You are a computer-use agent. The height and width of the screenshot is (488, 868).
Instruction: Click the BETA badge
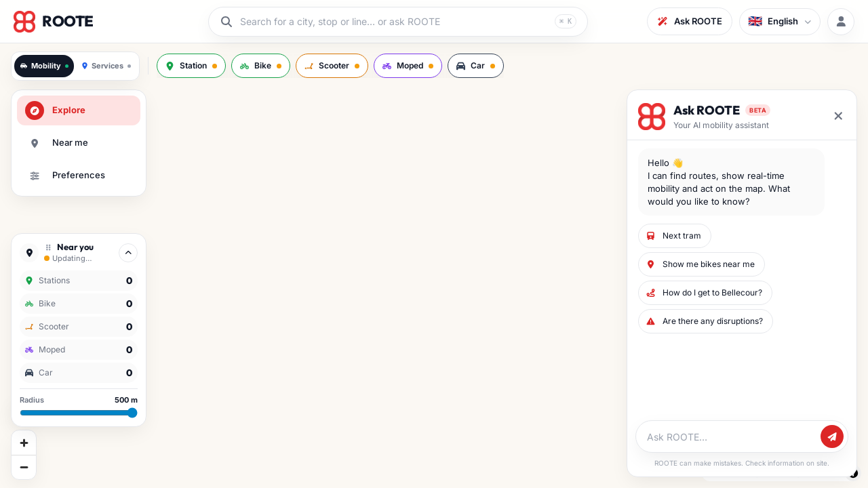(757, 110)
